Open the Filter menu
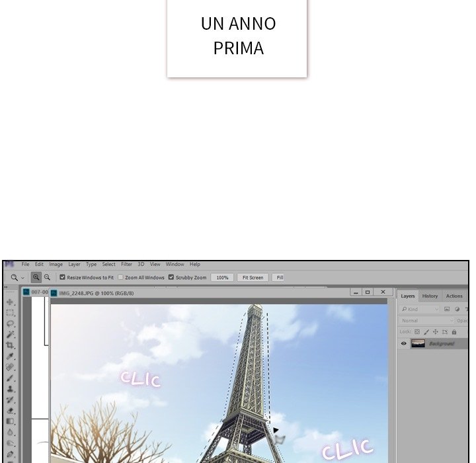The width and height of the screenshot is (476, 463). 126,265
